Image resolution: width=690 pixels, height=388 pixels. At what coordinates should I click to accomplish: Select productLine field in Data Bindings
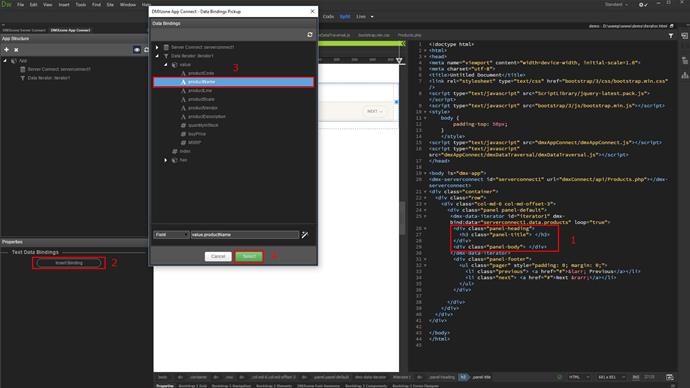[200, 91]
